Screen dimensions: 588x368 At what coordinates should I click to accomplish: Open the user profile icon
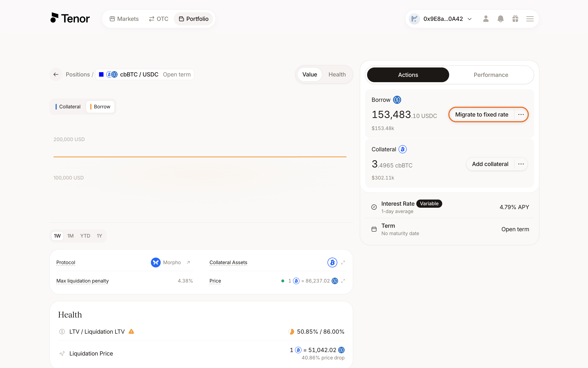click(x=486, y=19)
